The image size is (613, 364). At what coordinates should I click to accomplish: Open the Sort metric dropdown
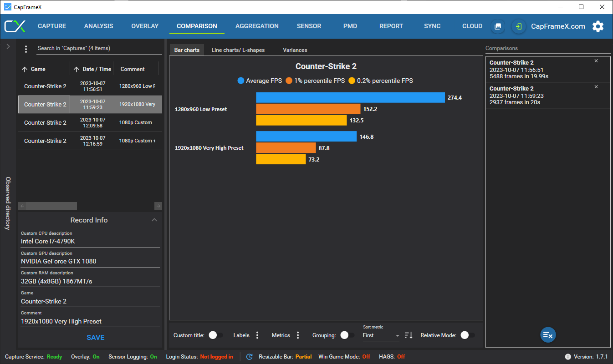pos(381,335)
